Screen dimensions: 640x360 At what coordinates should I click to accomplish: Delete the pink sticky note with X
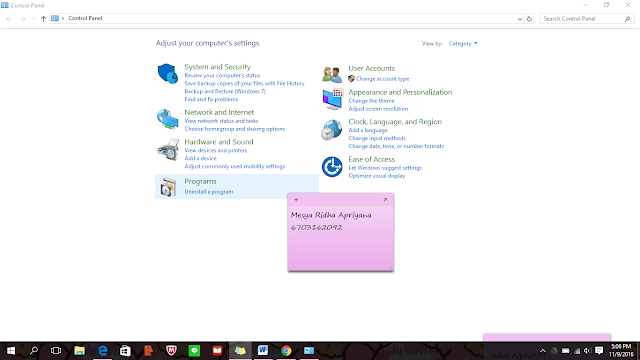tap(385, 200)
